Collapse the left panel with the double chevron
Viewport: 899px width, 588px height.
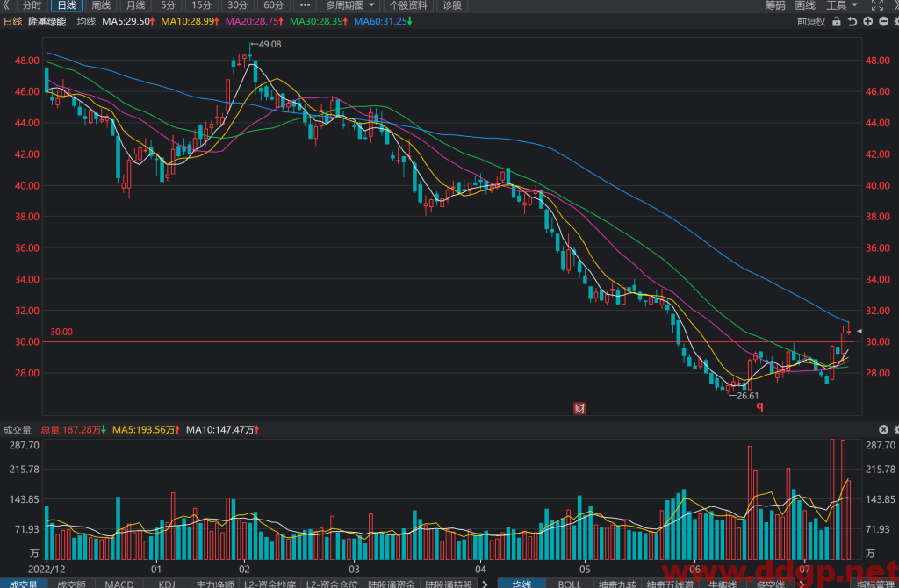click(6, 5)
